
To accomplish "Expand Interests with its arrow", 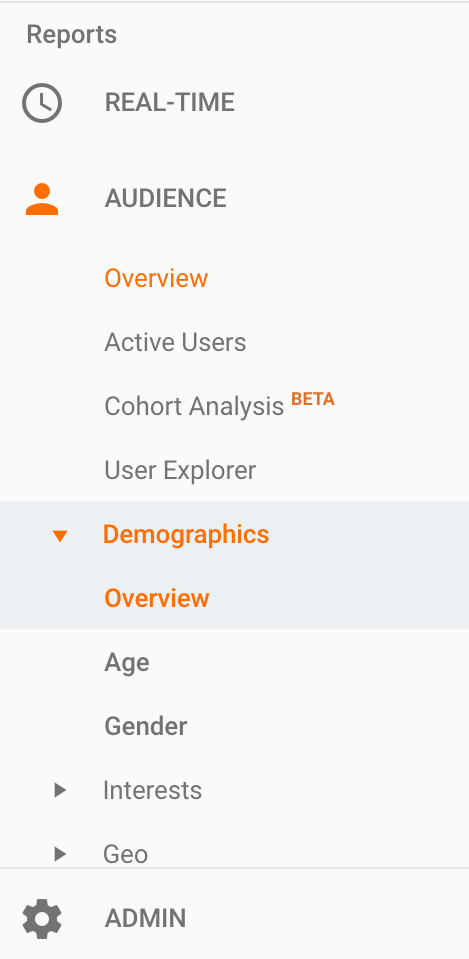I will (x=59, y=790).
